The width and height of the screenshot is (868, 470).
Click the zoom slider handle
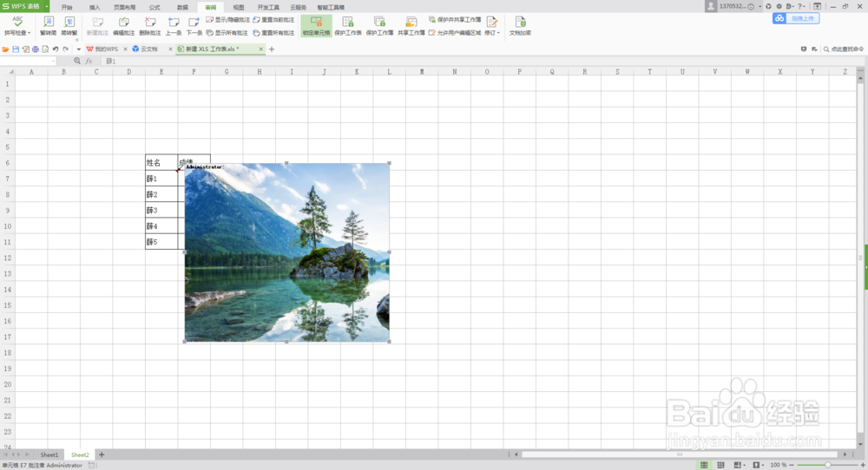point(827,465)
